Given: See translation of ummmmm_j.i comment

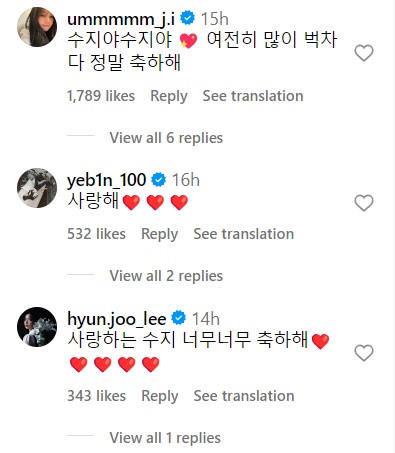Looking at the screenshot, I should pyautogui.click(x=253, y=96).
